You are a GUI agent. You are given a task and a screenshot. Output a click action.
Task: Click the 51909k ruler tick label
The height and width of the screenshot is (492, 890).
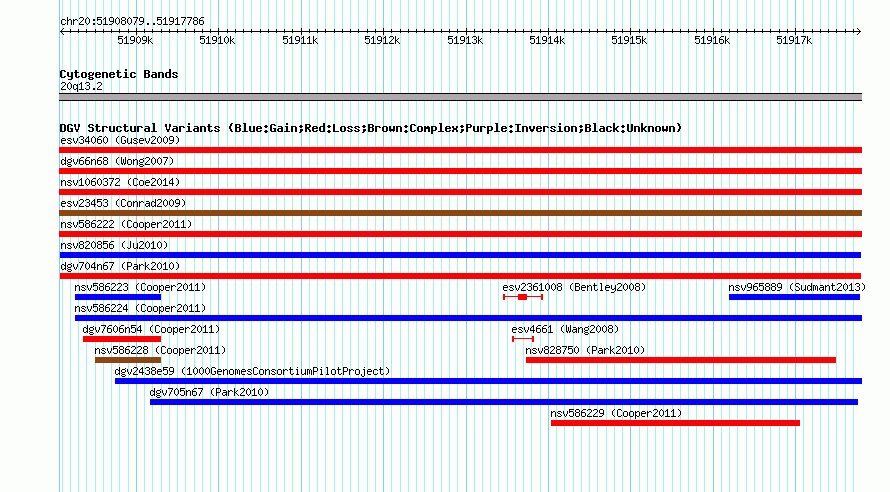click(x=135, y=40)
